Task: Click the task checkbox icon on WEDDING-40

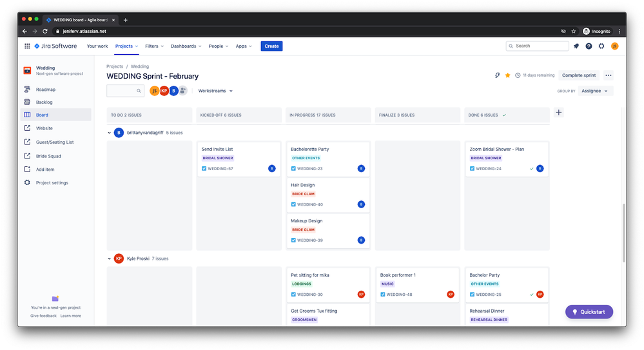Action: click(x=293, y=204)
